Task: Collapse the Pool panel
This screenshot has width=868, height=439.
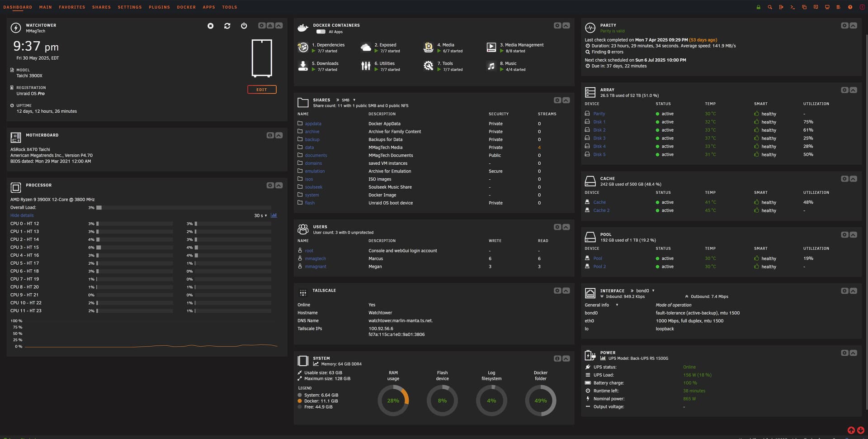Action: (x=853, y=234)
